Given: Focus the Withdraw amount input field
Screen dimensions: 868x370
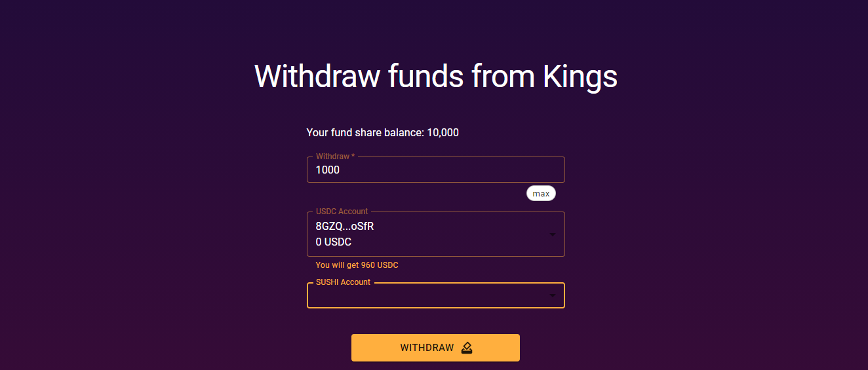Looking at the screenshot, I should click(435, 170).
